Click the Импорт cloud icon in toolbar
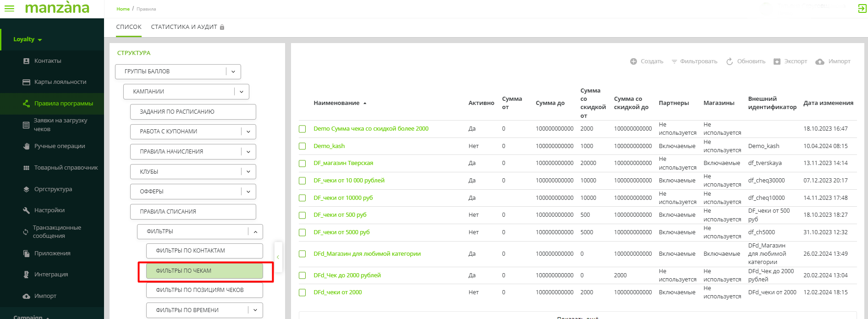This screenshot has width=868, height=319. pos(820,61)
